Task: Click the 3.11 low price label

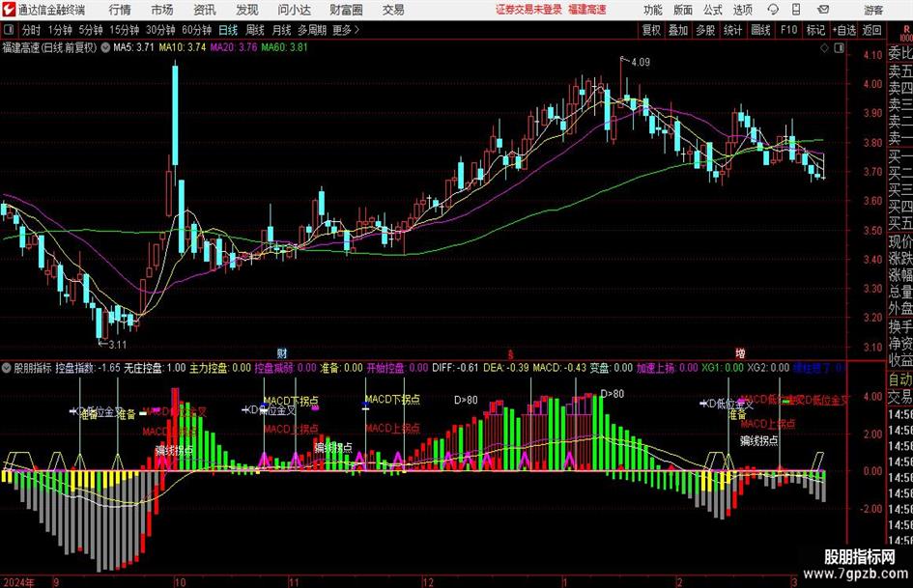Action: tap(118, 345)
